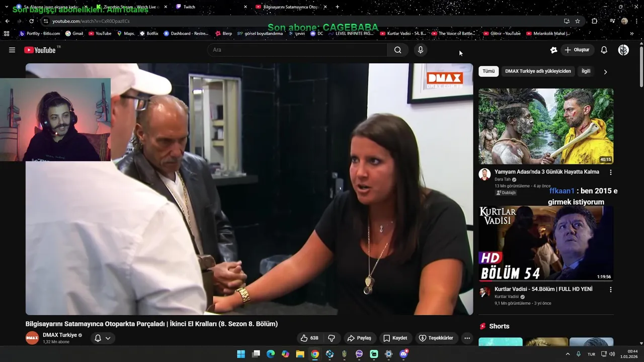Open options for Kurtlar Vadisi 54.Bölüm video

611,290
